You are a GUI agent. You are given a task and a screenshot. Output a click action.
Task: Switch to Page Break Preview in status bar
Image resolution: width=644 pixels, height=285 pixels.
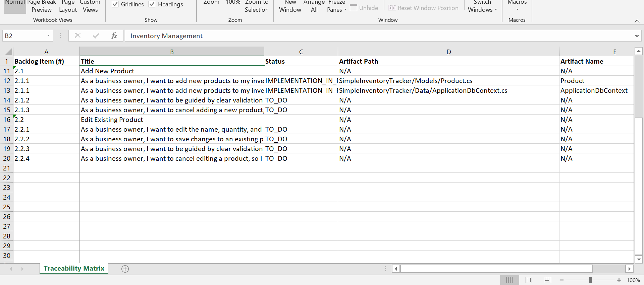[548, 280]
